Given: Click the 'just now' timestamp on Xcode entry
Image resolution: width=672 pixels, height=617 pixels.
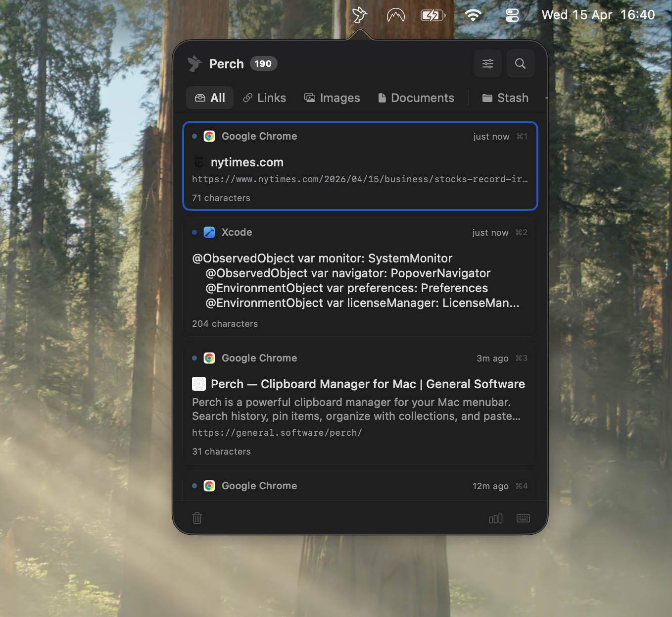Looking at the screenshot, I should (490, 233).
